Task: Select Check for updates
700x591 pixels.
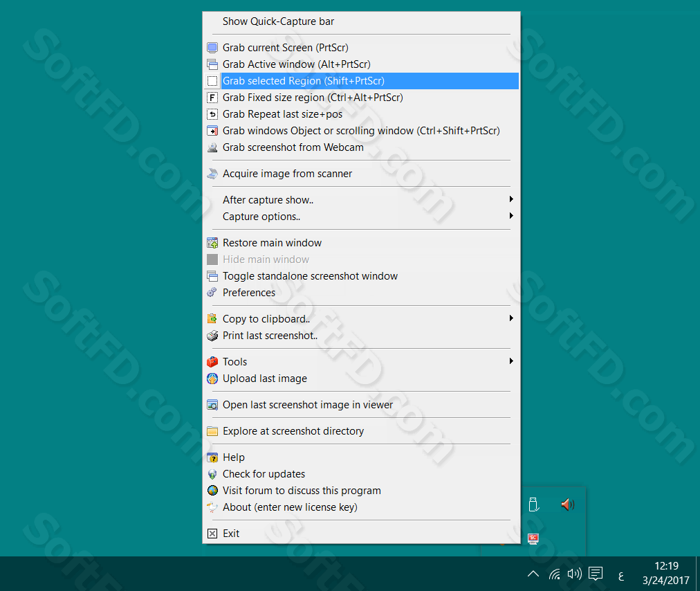Action: tap(361, 474)
